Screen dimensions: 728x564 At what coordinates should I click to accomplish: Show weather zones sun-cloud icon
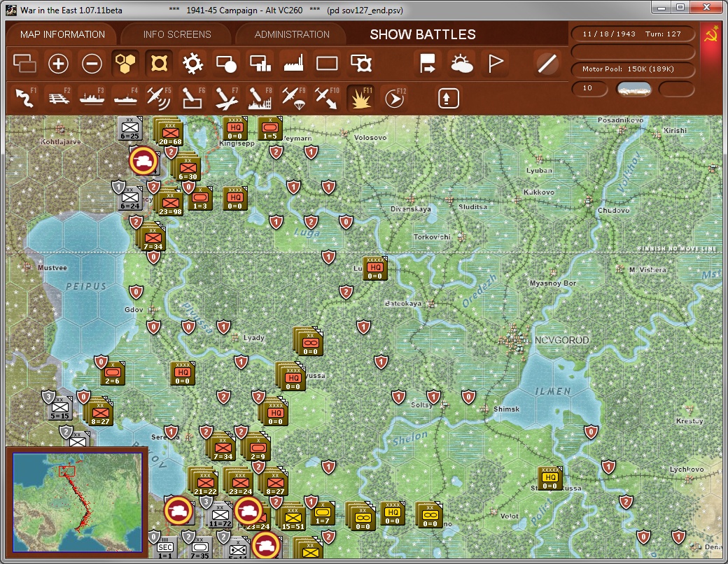[461, 64]
